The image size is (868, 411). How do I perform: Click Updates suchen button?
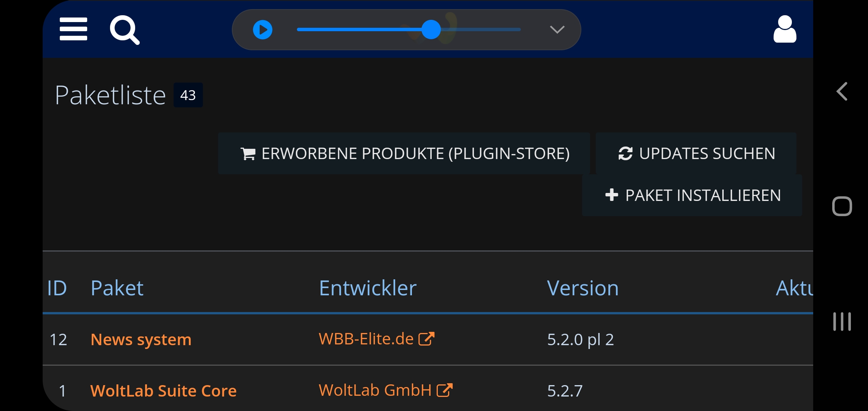click(696, 153)
